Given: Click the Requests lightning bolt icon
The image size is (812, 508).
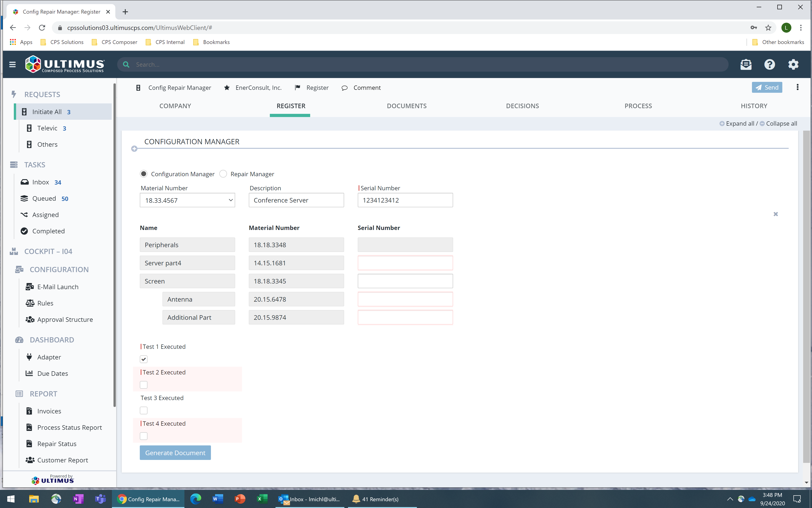Looking at the screenshot, I should (x=13, y=94).
